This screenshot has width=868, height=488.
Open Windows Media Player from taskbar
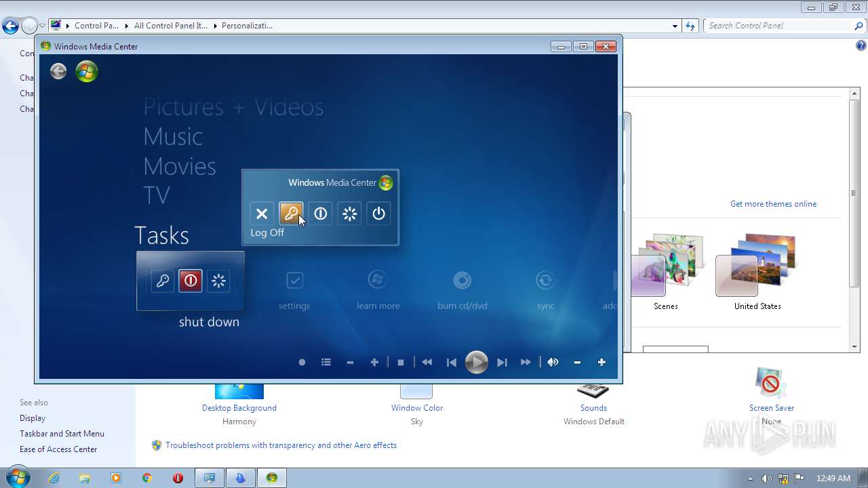click(x=116, y=478)
